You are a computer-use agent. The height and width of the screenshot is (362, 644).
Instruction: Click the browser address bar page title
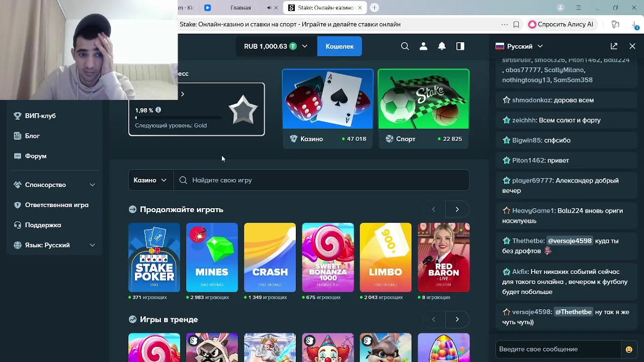click(290, 24)
